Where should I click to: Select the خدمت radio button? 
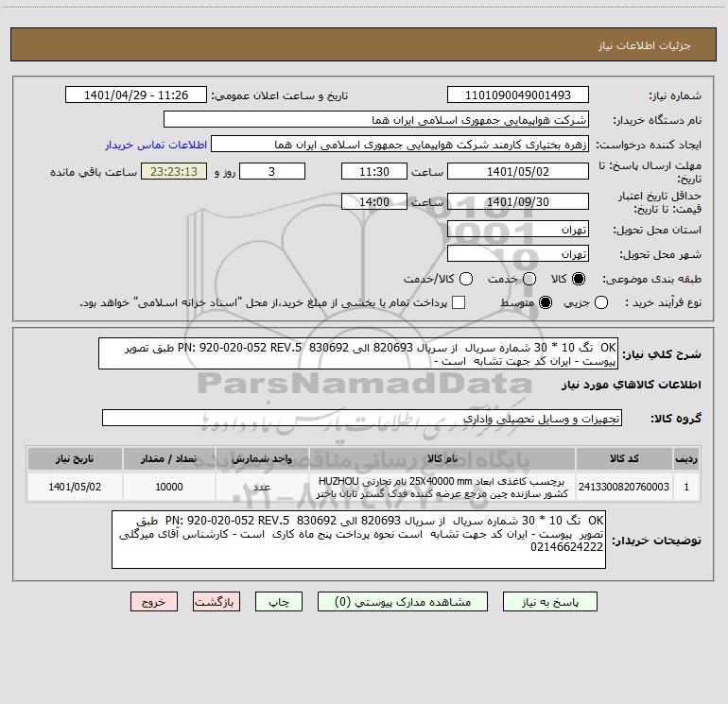click(529, 279)
